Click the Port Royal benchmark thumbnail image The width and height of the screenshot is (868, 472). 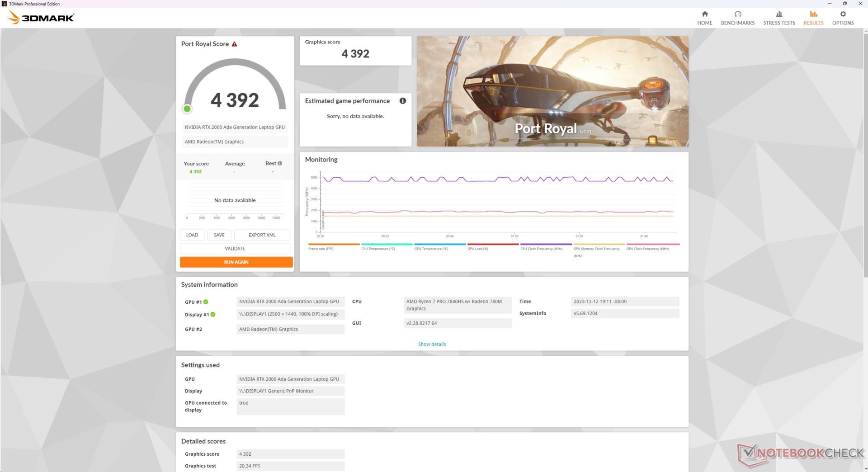[x=552, y=91]
